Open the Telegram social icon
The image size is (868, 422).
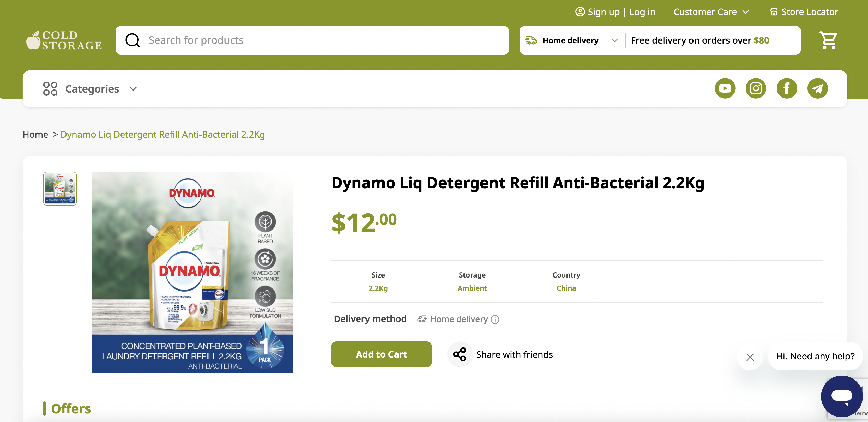817,89
